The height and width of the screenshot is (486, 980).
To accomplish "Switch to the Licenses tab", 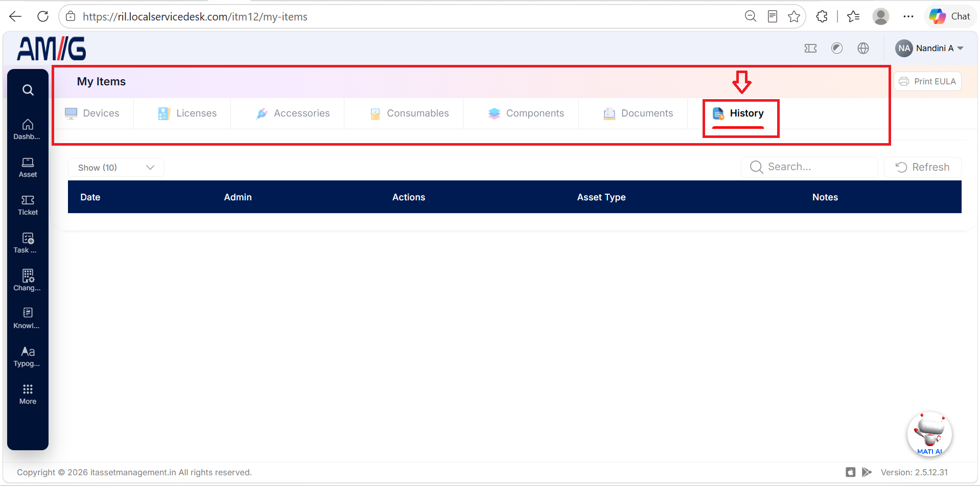I will pos(188,113).
